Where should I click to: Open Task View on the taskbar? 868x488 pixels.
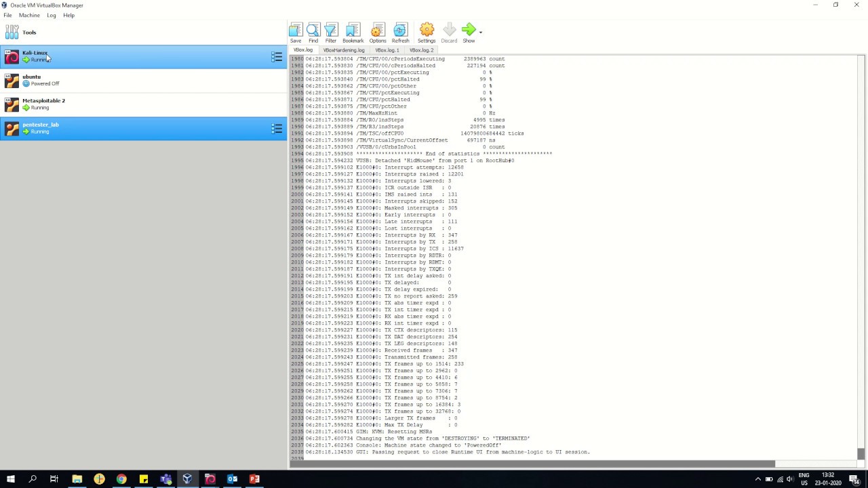pos(54,479)
